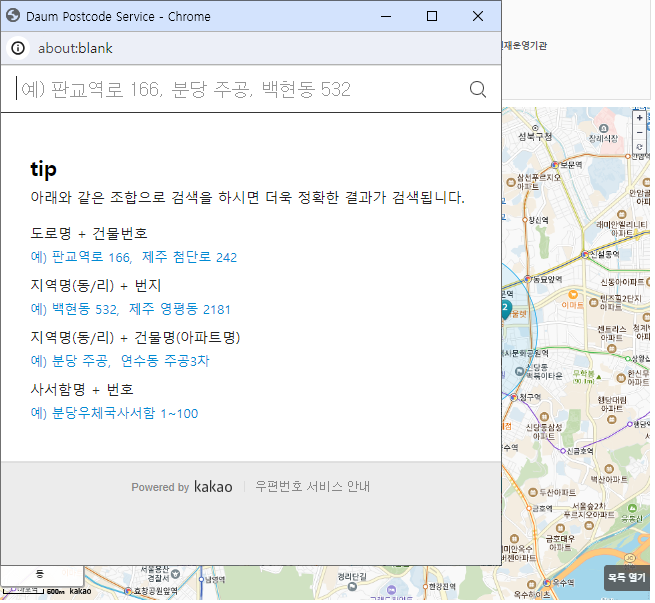Screen dimensions: 655x603
Task: Click the site information icon beside about:blank
Action: pyautogui.click(x=18, y=48)
